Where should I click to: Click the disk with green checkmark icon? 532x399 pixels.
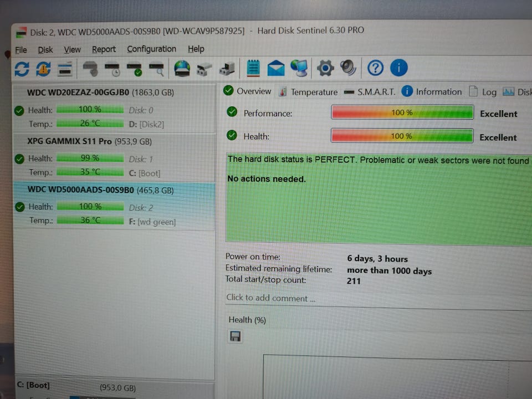pos(134,70)
